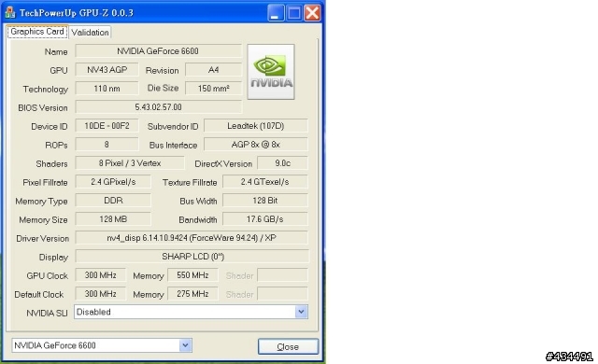598x364 pixels.
Task: Click the empty GPU Clock Shader field
Action: 282,275
